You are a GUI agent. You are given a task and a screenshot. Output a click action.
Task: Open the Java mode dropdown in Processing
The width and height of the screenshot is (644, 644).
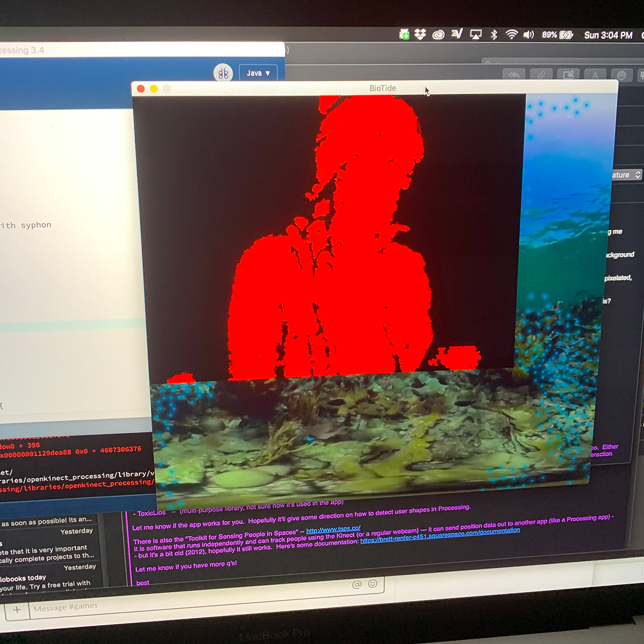[x=258, y=73]
